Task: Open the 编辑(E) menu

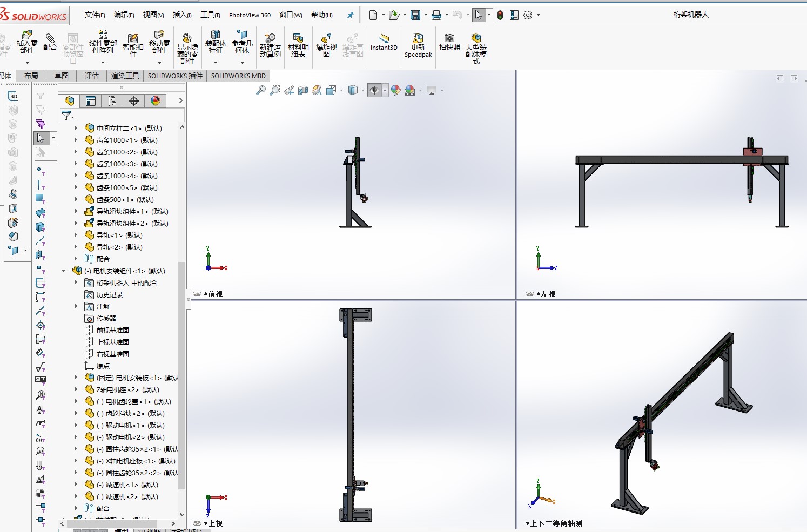Action: [124, 15]
